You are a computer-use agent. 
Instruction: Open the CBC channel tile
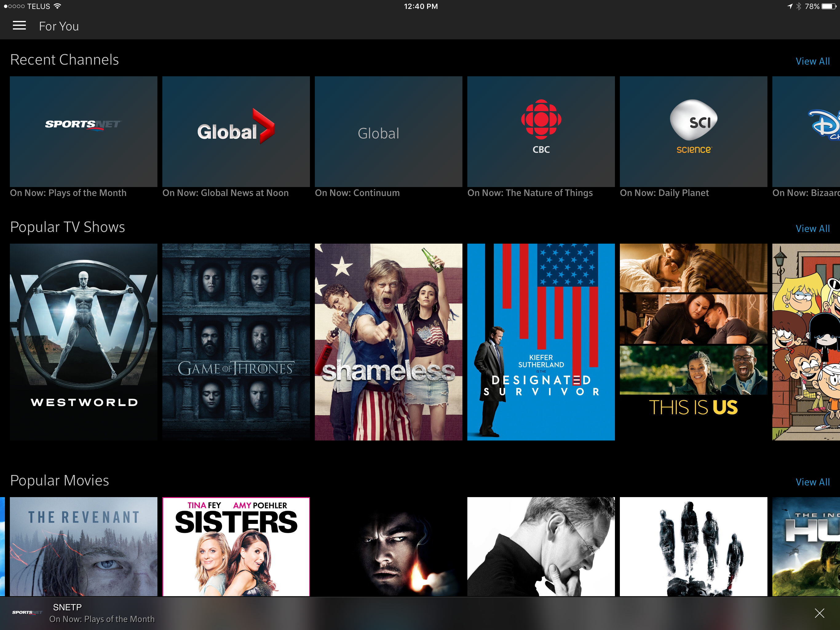(541, 131)
